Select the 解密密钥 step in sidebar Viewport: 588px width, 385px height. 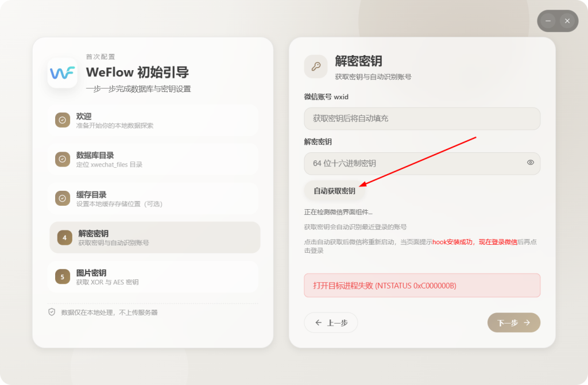[x=155, y=237]
